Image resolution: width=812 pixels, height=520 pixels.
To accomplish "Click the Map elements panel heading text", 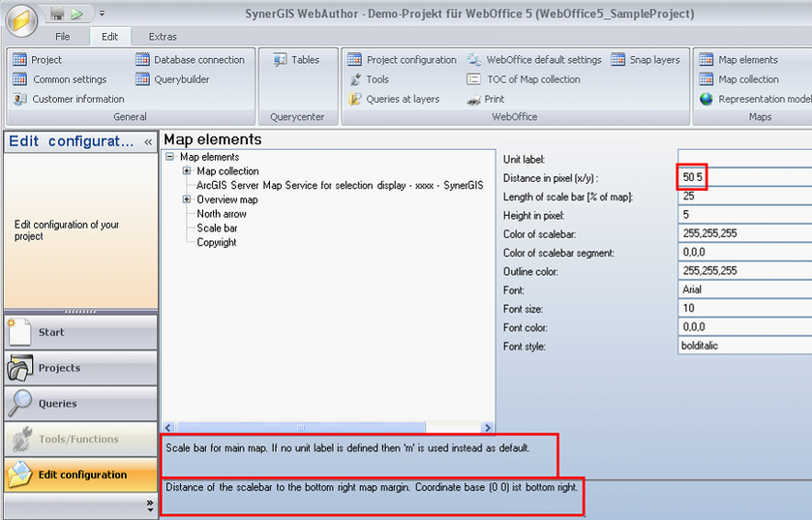I will click(x=213, y=139).
